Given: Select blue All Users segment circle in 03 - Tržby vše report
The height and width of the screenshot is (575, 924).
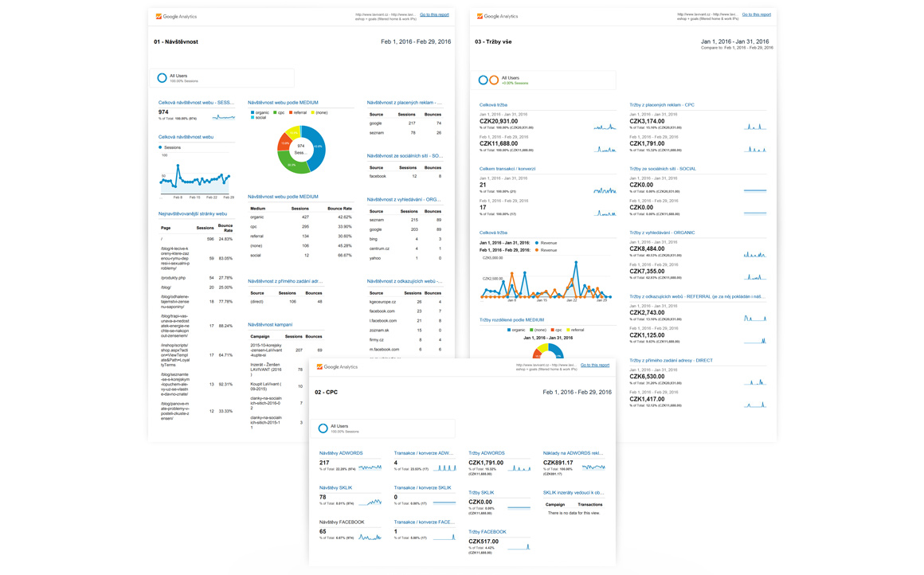Looking at the screenshot, I should [x=484, y=80].
